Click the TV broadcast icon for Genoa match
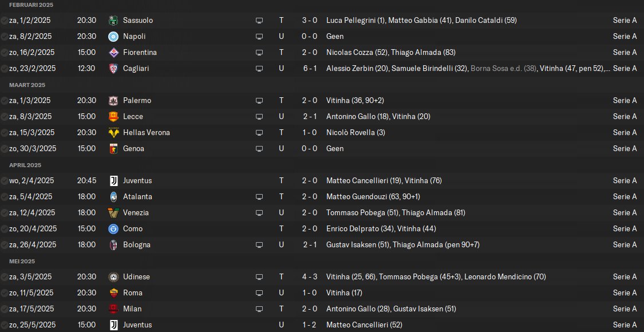 [259, 148]
